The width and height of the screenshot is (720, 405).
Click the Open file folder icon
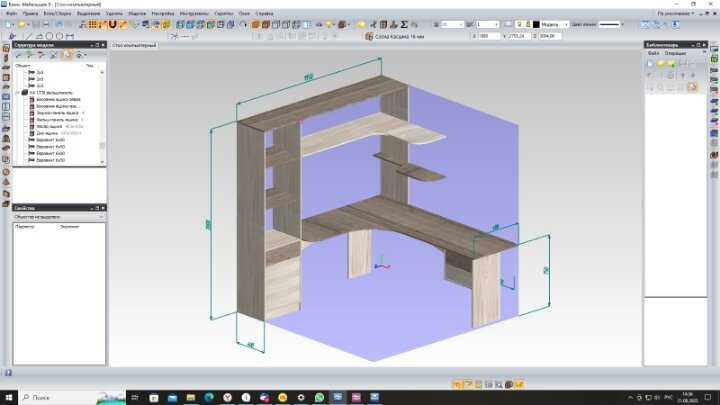tap(21, 24)
